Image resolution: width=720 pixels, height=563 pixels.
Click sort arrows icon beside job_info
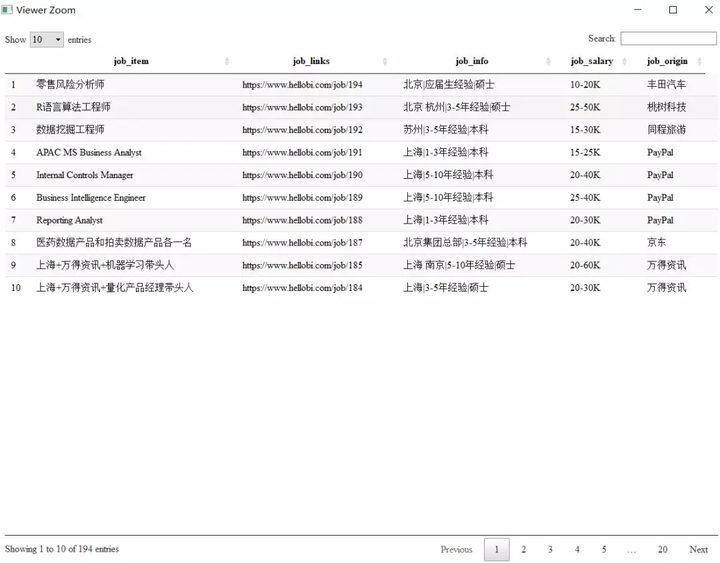(548, 61)
